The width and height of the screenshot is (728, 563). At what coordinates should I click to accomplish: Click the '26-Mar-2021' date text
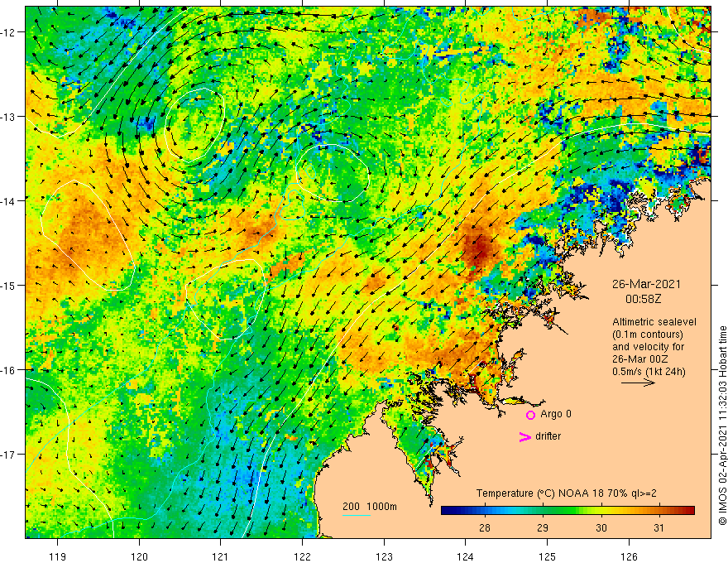(x=646, y=284)
